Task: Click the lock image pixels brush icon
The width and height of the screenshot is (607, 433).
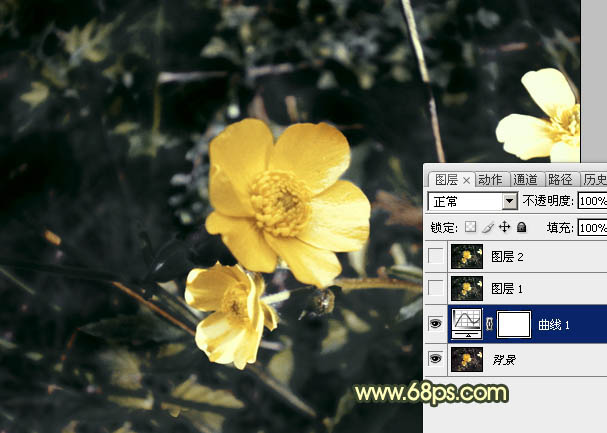Action: click(x=487, y=228)
